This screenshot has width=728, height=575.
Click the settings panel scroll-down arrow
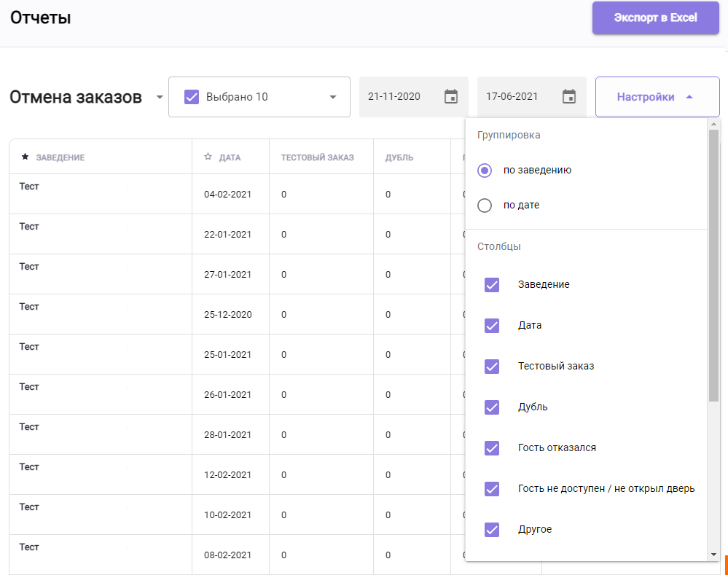tap(713, 555)
